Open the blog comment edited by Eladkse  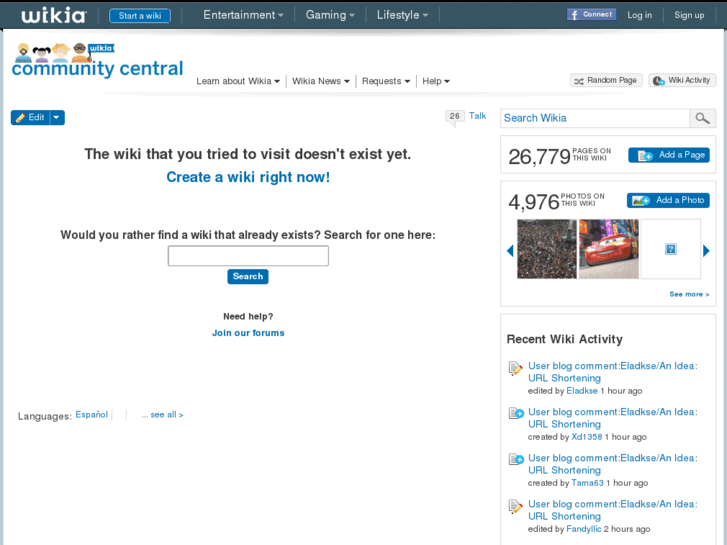(x=612, y=372)
